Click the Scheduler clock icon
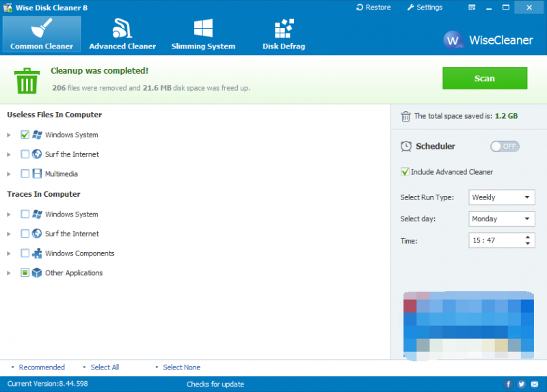547x392 pixels. 405,146
